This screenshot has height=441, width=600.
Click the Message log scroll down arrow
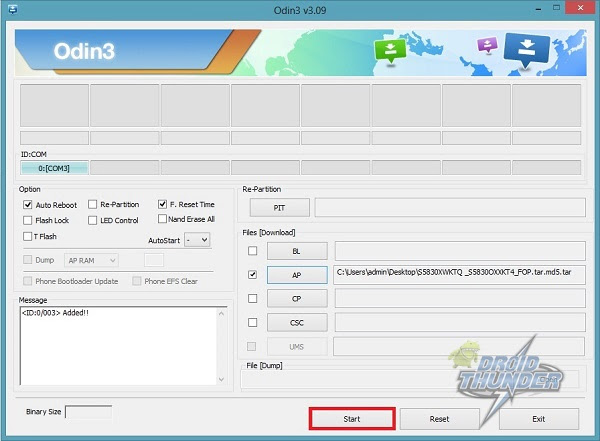tap(222, 379)
